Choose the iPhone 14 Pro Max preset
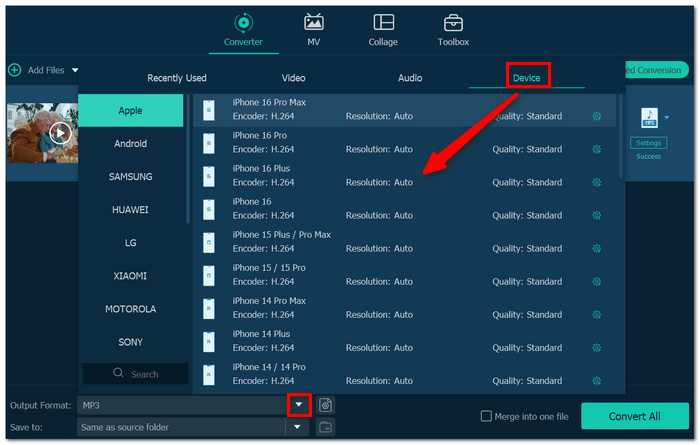Screen dimensions: 700x445 [x=404, y=308]
